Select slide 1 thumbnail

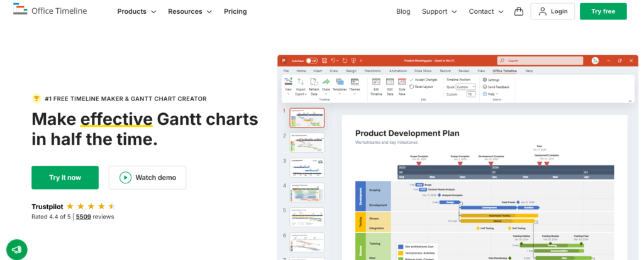coord(307,117)
